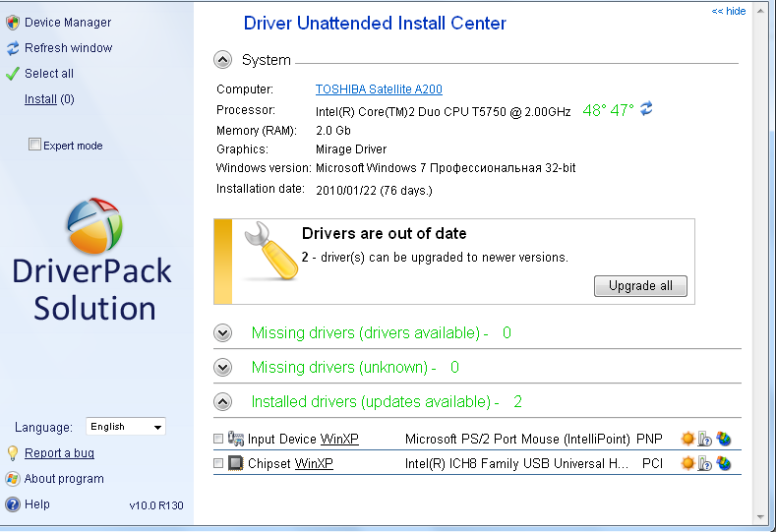Click the Microsoft PS/2 Port Mouse (IntelliPoint) text
Image resolution: width=776 pixels, height=532 pixels.
point(517,439)
